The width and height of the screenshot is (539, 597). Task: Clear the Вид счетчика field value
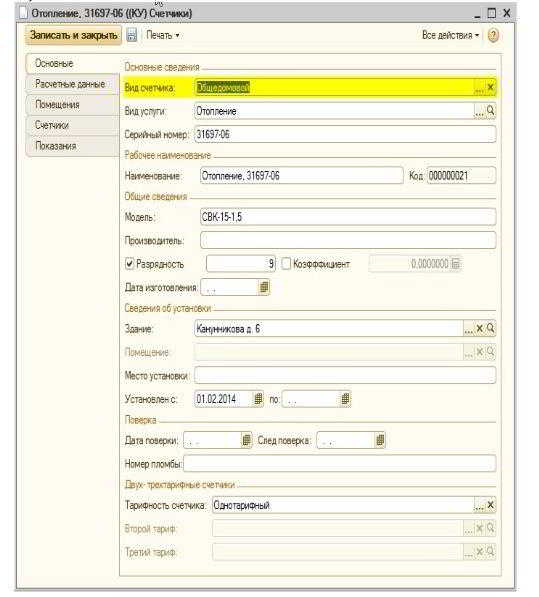(x=491, y=88)
